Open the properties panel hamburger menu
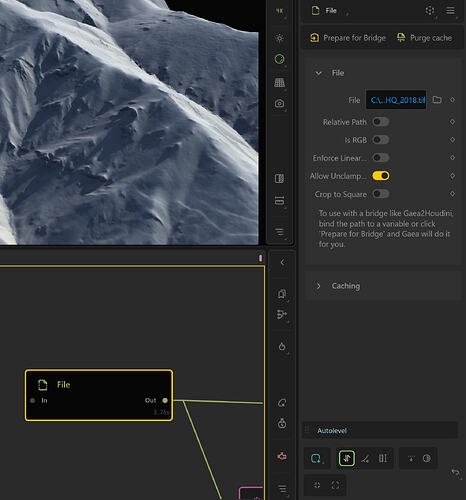Screen dimensions: 466x500 point(450,11)
